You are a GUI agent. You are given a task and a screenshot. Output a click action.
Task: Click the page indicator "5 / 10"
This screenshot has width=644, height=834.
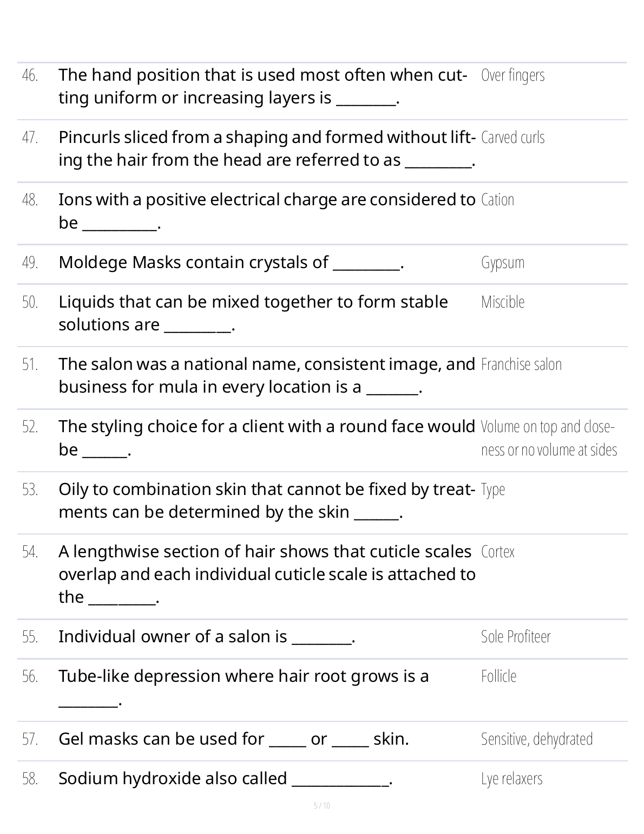pyautogui.click(x=322, y=806)
